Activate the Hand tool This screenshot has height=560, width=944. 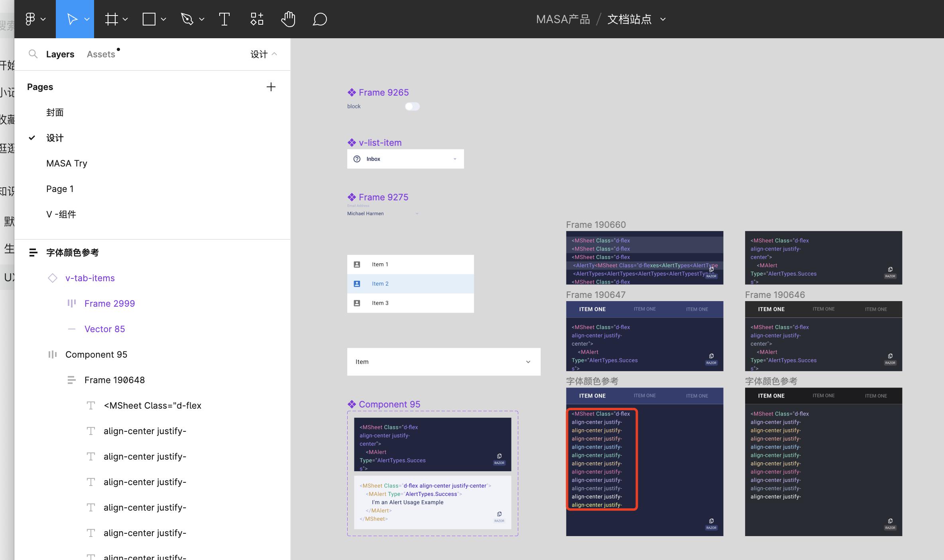click(288, 19)
